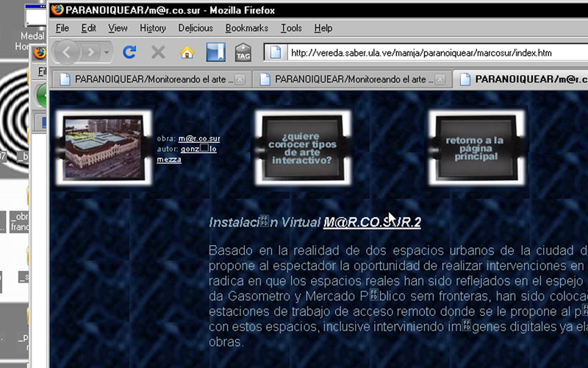Open the Tools menu
This screenshot has height=368, width=588.
pos(291,28)
